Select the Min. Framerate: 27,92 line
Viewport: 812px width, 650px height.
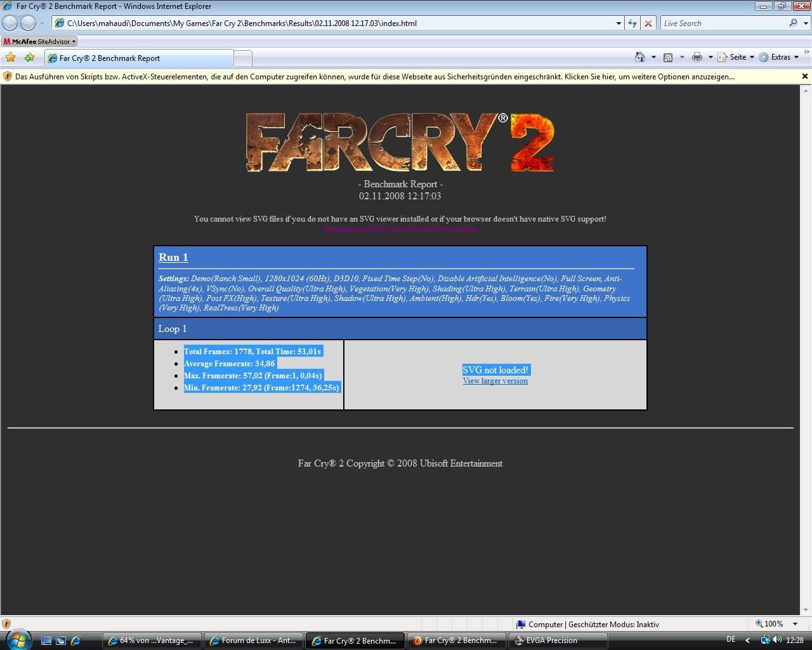263,387
